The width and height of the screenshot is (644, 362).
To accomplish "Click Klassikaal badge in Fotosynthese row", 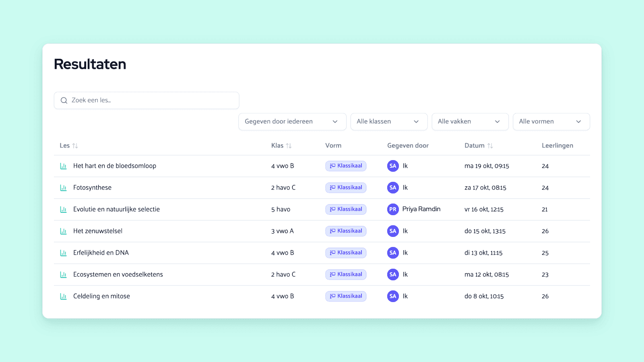I will click(346, 188).
